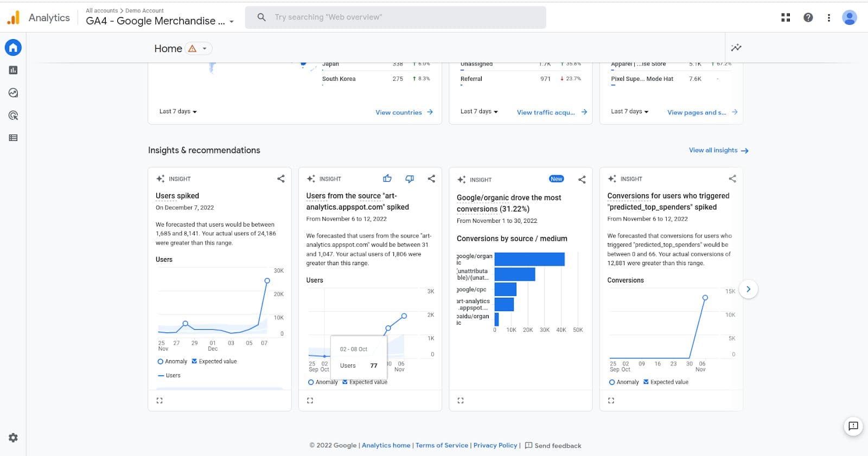Screen dimensions: 868x456
Task: Click the google/organic bar in conversions chart
Action: (529, 259)
